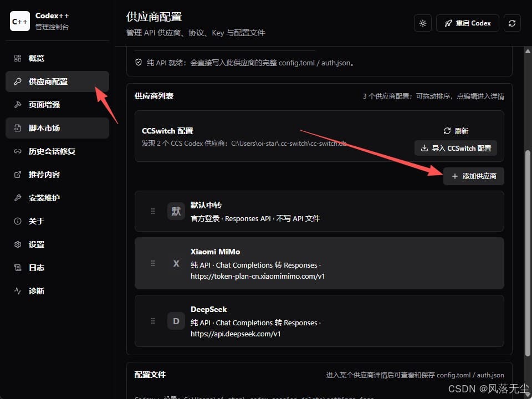Click the Codex++ logo icon

20,21
